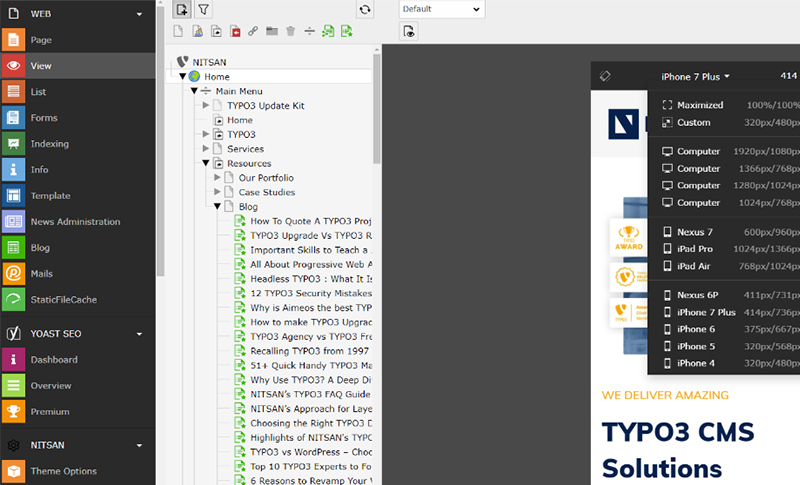Open the View module

point(78,66)
